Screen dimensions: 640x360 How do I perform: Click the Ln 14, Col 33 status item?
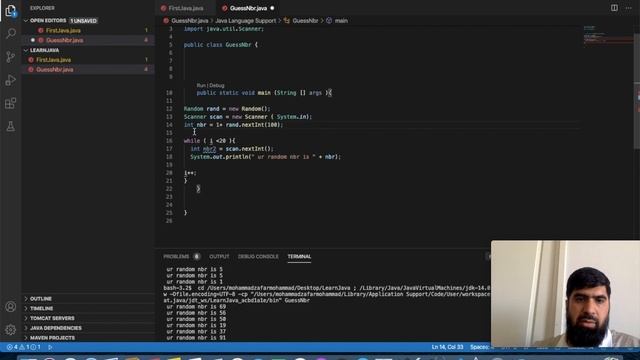coord(447,347)
